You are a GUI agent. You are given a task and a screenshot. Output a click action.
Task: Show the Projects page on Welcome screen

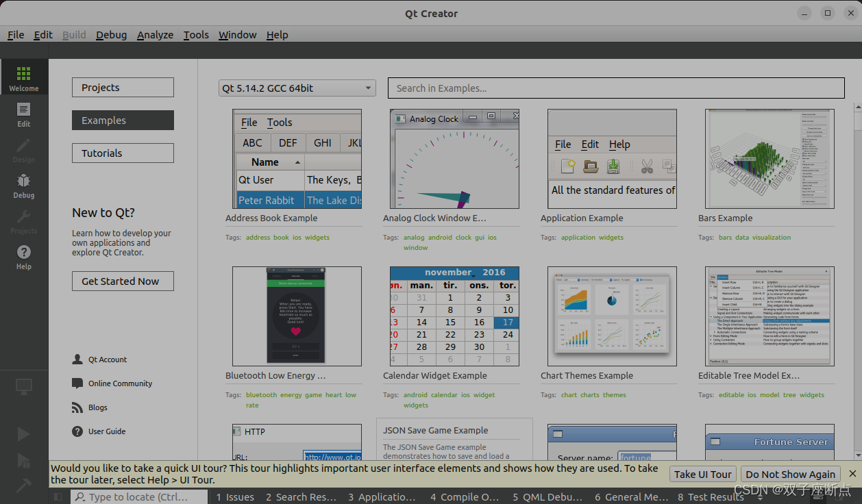[123, 88]
